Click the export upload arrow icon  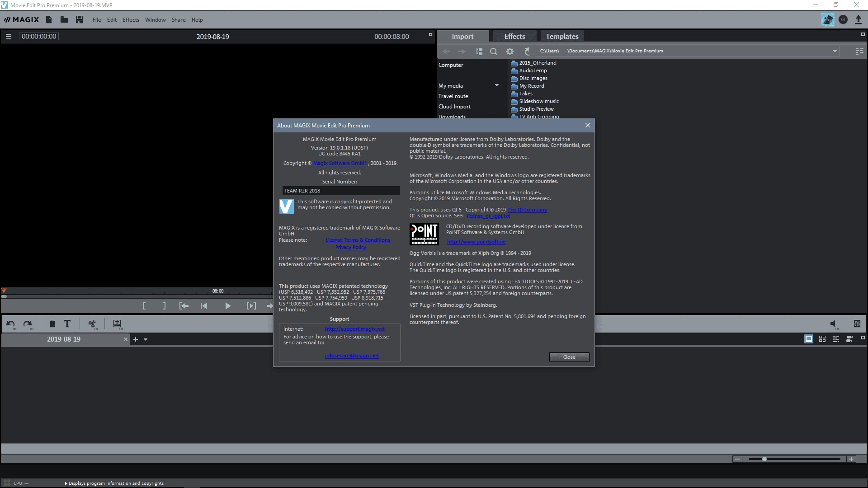(x=858, y=19)
